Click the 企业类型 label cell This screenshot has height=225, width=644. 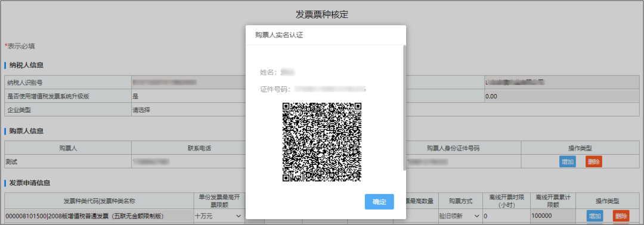(x=68, y=110)
